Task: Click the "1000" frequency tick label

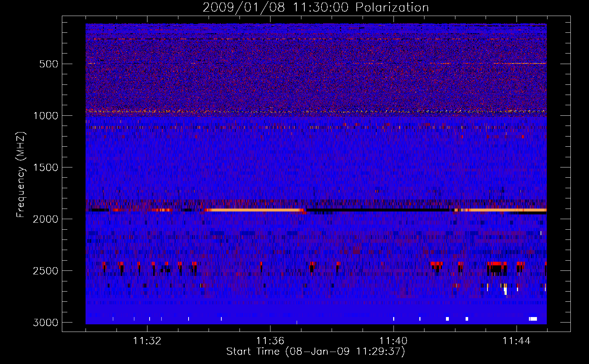Action: point(46,116)
